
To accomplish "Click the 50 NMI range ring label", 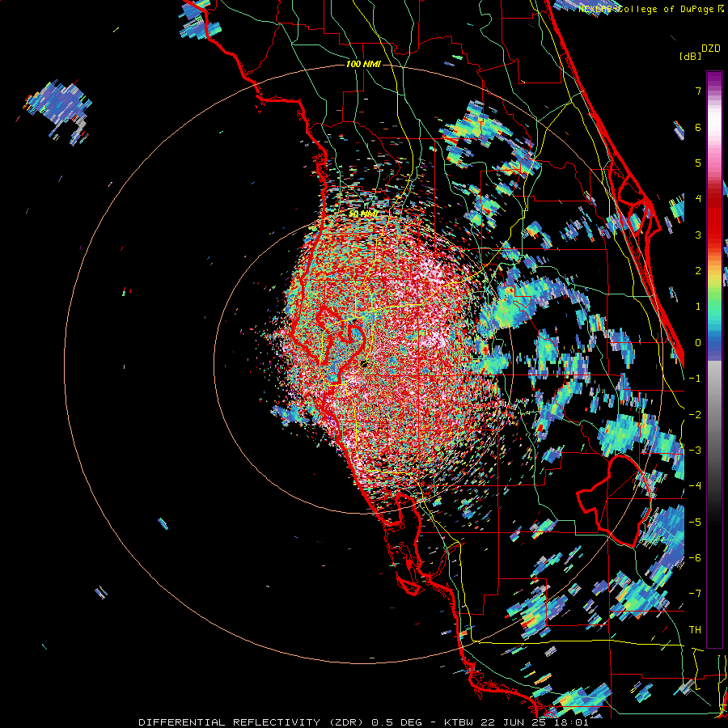I will pos(363,214).
